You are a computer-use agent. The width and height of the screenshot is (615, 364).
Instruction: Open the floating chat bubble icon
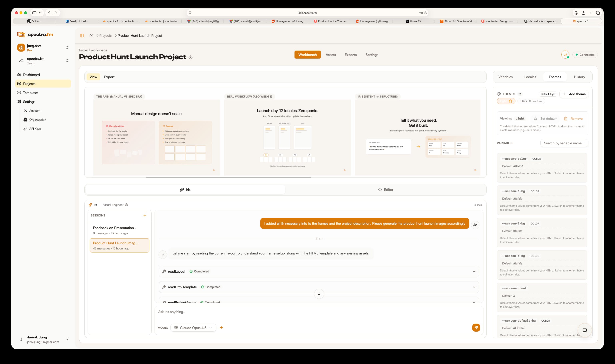585,330
